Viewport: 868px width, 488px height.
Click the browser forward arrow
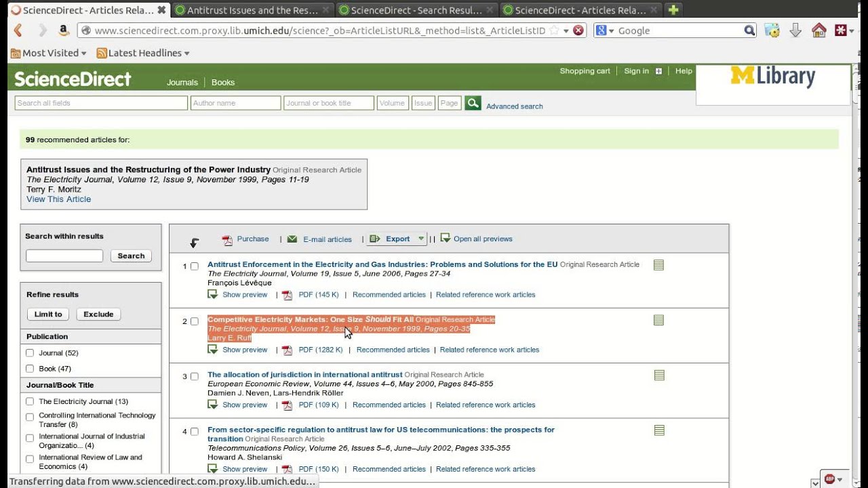click(42, 30)
